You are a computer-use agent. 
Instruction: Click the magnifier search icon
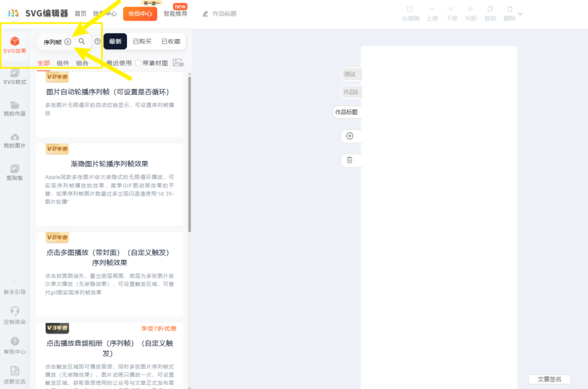point(82,41)
